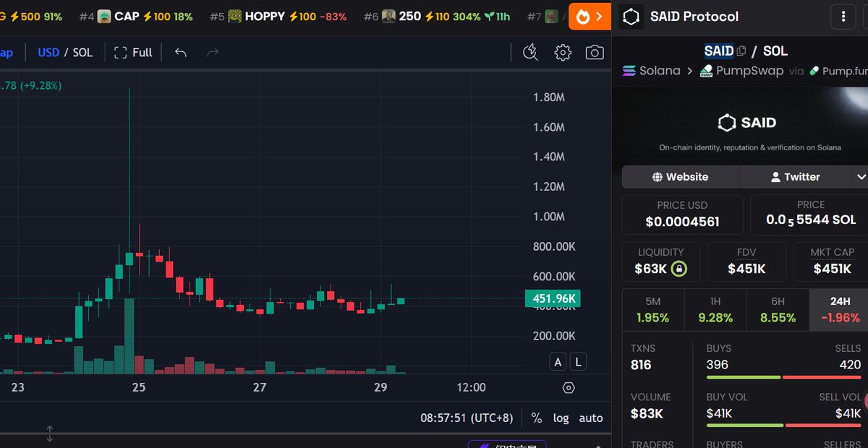The width and height of the screenshot is (868, 448).
Task: Open the #6 250 trending token
Action: point(438,16)
